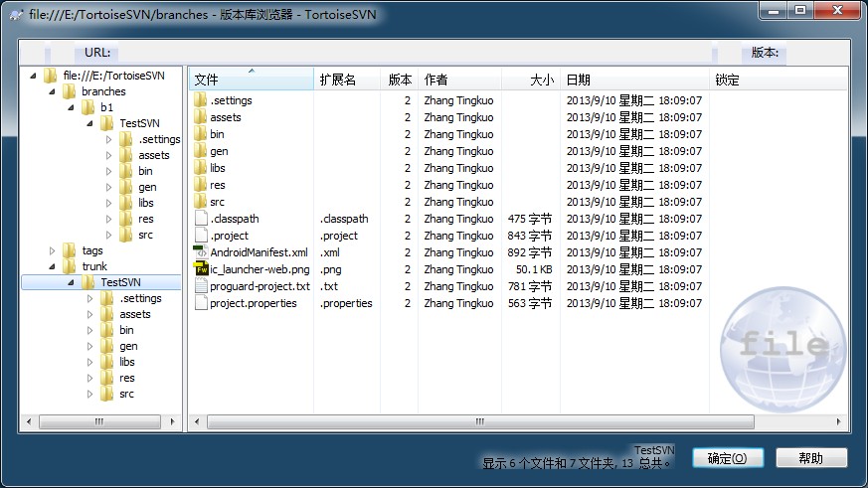Click the proguard-project.txt file icon
This screenshot has width=868, height=488.
(201, 286)
